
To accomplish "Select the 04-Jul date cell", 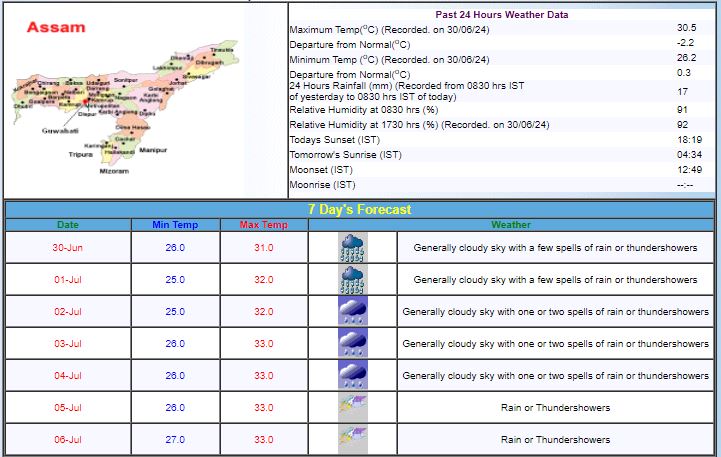I will 68,375.
